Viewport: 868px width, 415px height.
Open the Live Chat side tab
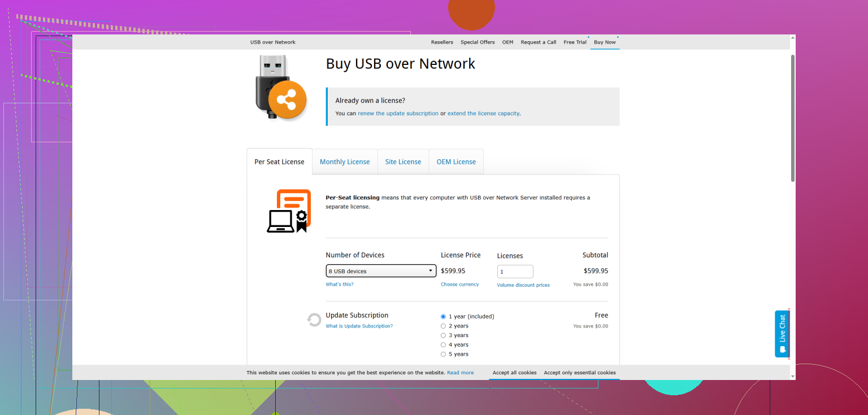pos(782,334)
